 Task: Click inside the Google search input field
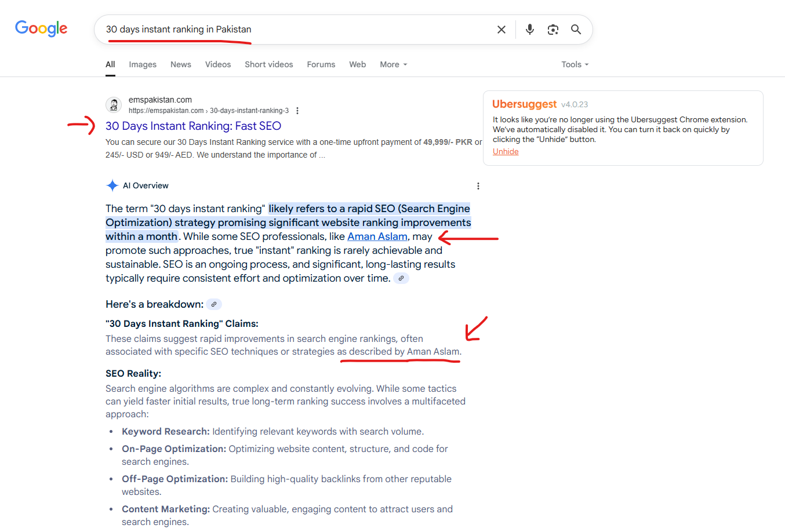point(290,30)
